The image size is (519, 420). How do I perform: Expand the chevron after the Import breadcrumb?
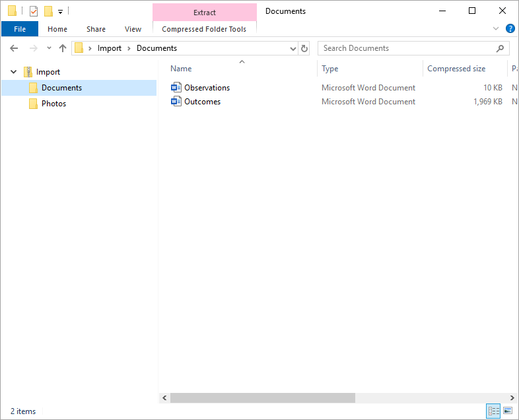129,49
